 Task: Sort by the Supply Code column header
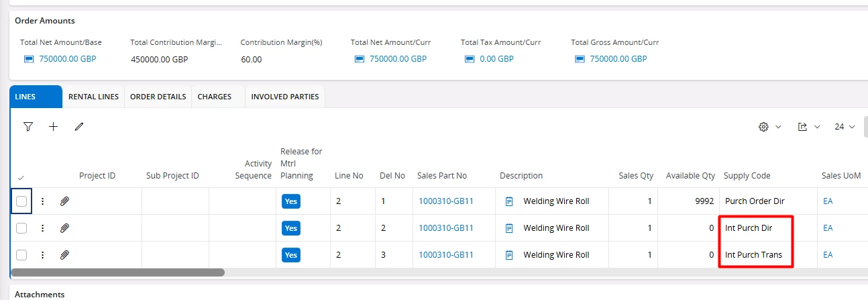[x=747, y=176]
